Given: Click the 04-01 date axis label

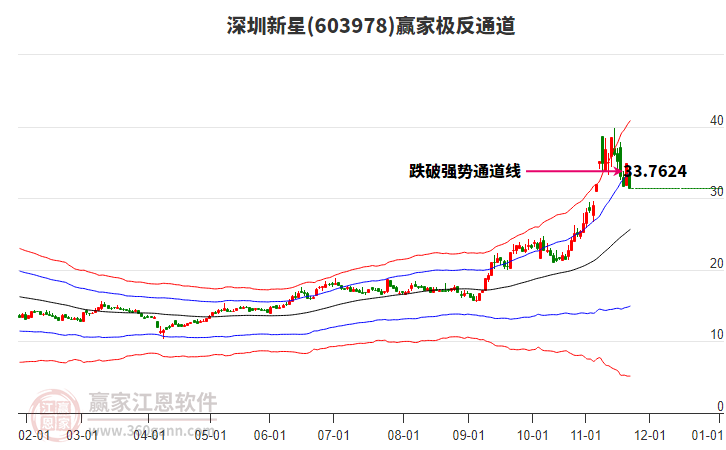Looking at the screenshot, I should 149,436.
